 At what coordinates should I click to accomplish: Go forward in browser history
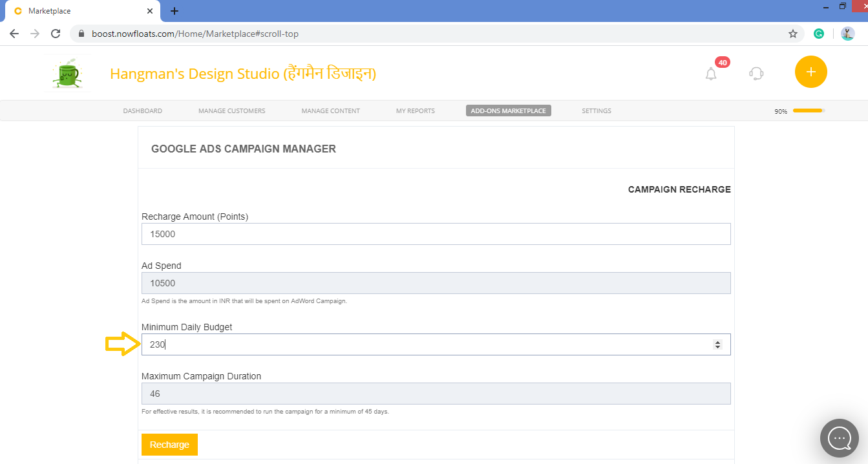pos(35,34)
